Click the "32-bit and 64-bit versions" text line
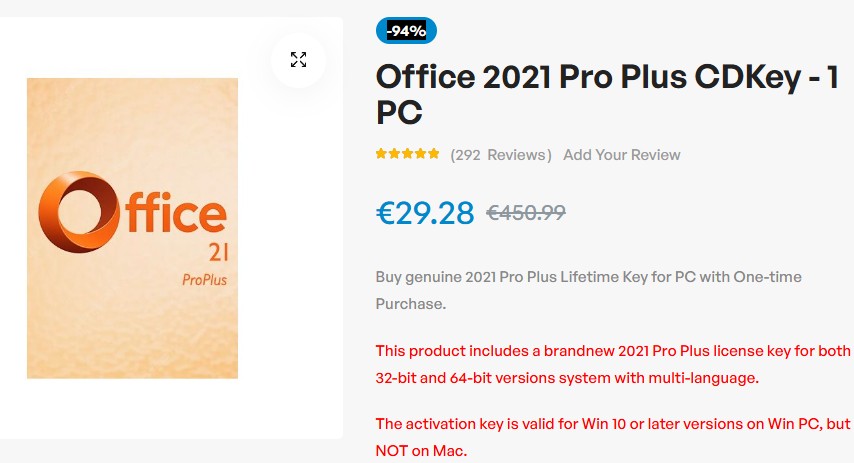 567,378
